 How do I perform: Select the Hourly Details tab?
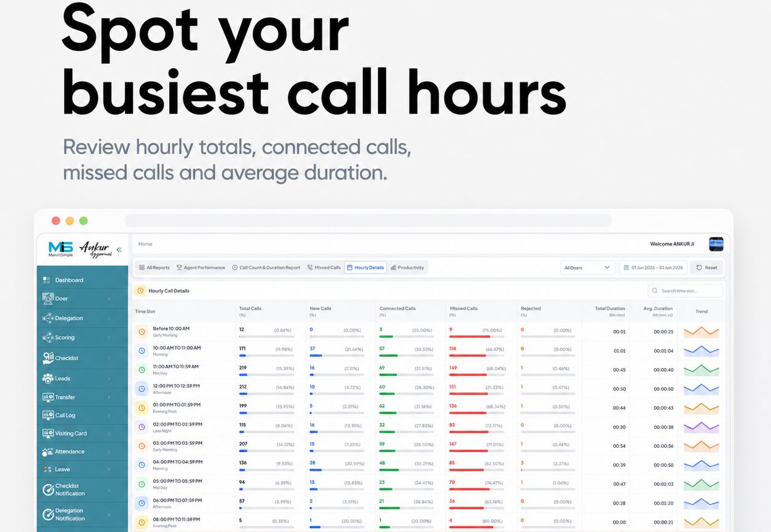[x=365, y=268]
